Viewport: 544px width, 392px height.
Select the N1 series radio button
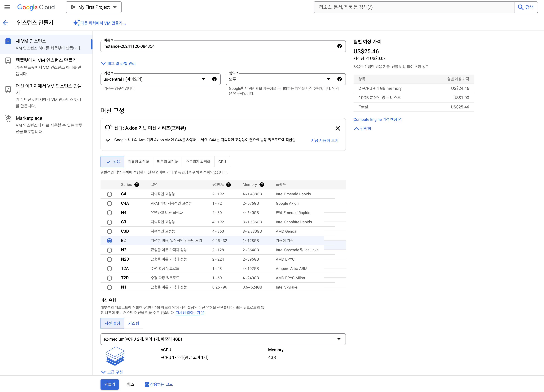pyautogui.click(x=109, y=287)
